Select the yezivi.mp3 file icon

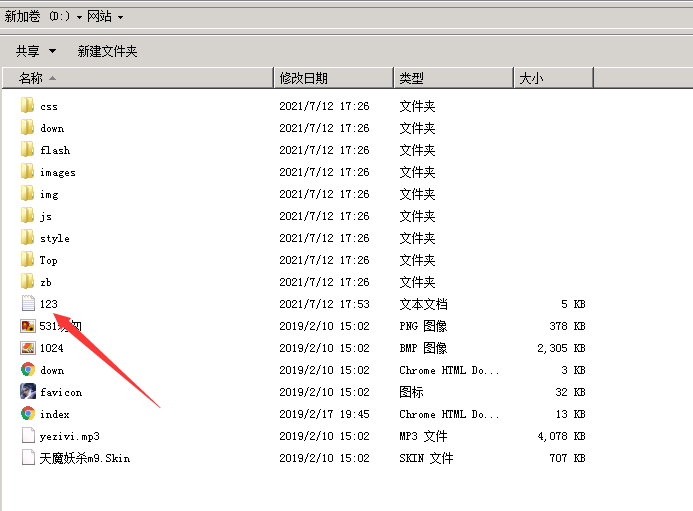[x=28, y=435]
